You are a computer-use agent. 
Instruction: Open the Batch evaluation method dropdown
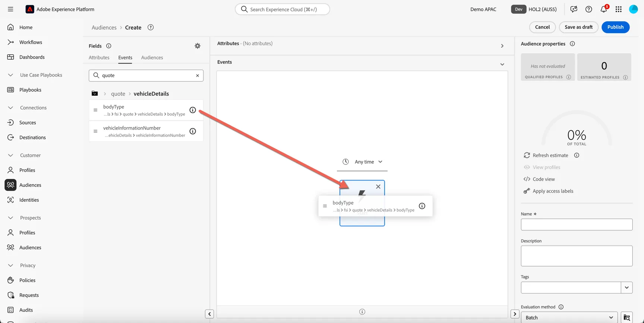(x=569, y=317)
